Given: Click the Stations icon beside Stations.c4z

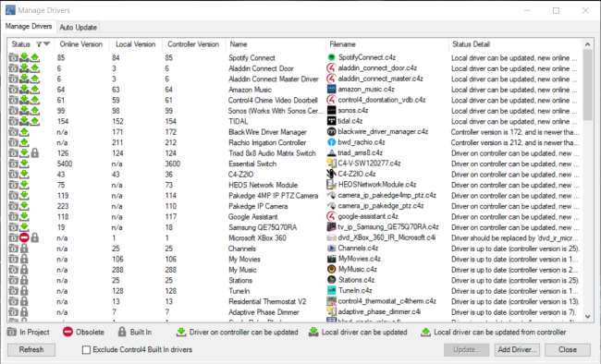Looking at the screenshot, I should point(332,280).
